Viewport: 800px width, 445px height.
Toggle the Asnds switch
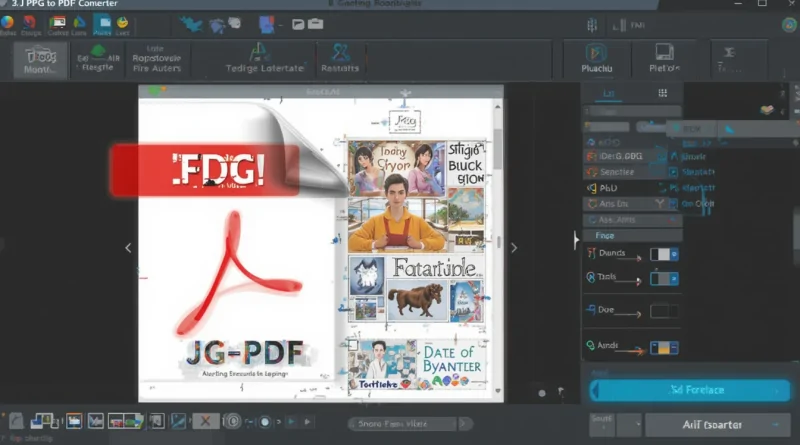[x=664, y=348]
